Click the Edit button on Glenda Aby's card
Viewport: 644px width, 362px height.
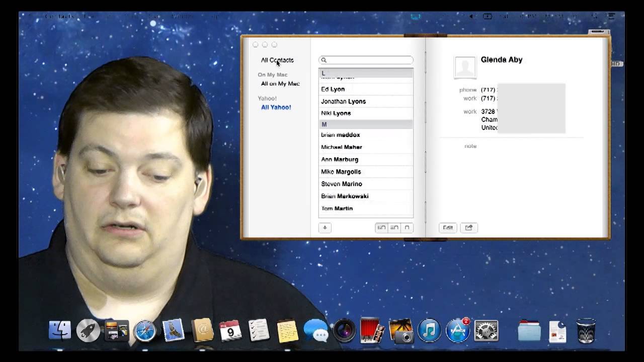tap(447, 228)
